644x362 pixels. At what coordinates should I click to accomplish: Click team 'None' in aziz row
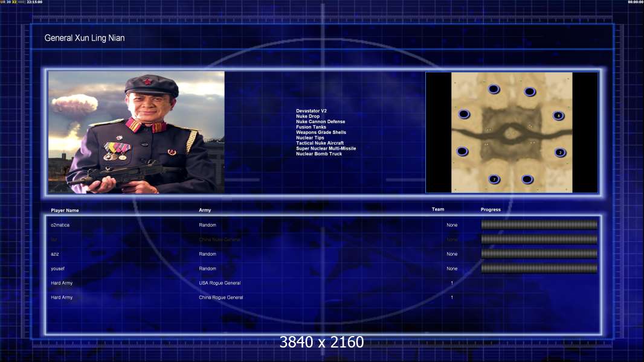click(452, 254)
